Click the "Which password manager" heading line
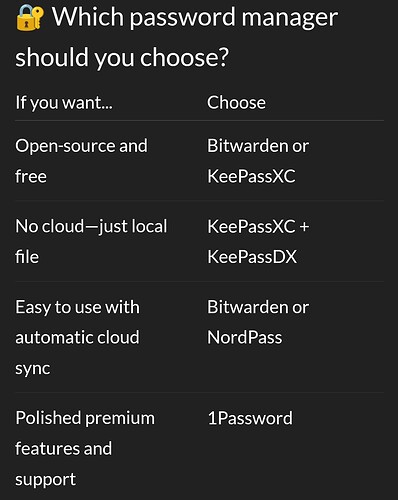The image size is (398, 500). (x=195, y=18)
